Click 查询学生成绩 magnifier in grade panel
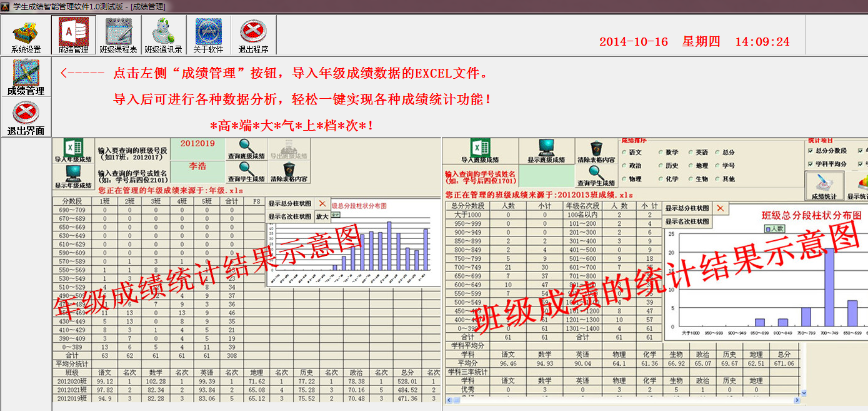 point(245,173)
